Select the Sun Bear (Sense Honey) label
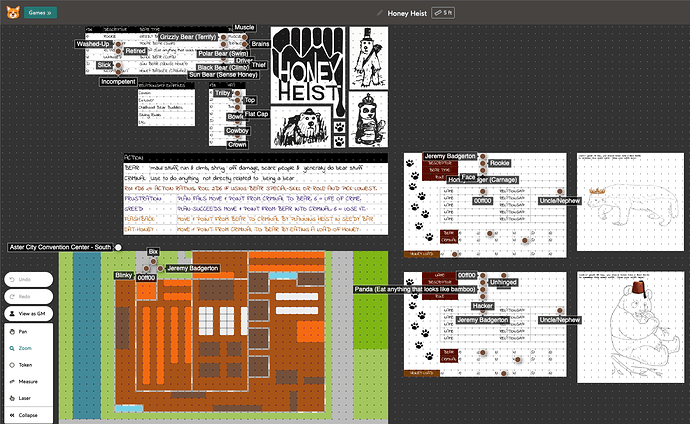The height and width of the screenshot is (424, 690). point(223,75)
